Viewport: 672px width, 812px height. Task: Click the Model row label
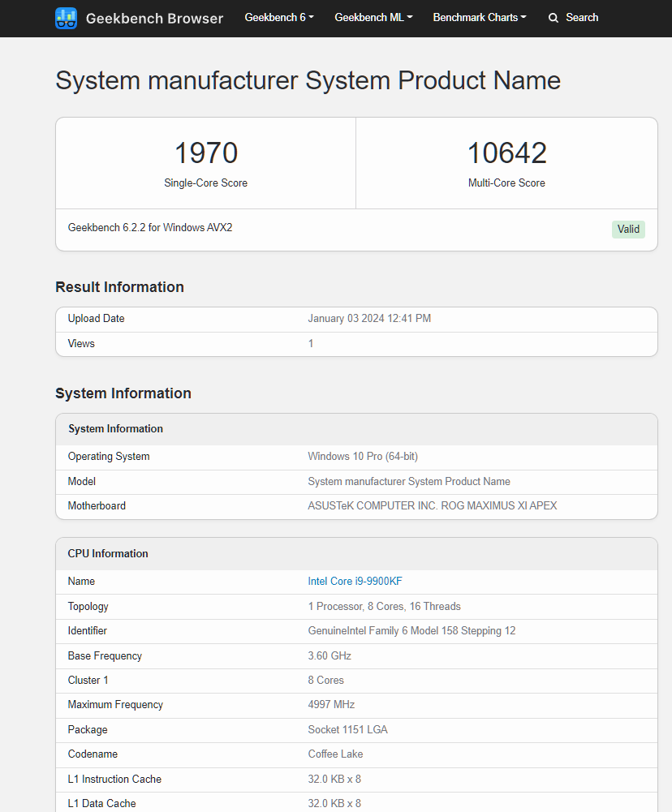tap(81, 481)
